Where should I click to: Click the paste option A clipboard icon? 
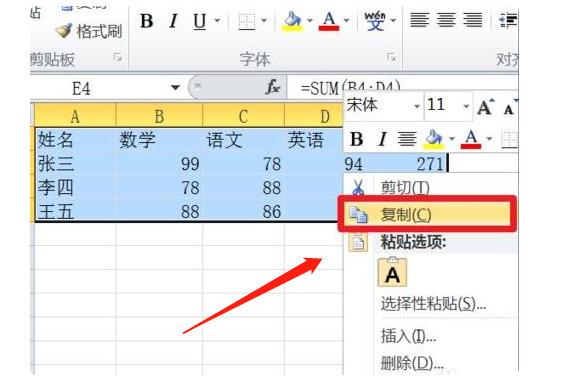coord(392,272)
